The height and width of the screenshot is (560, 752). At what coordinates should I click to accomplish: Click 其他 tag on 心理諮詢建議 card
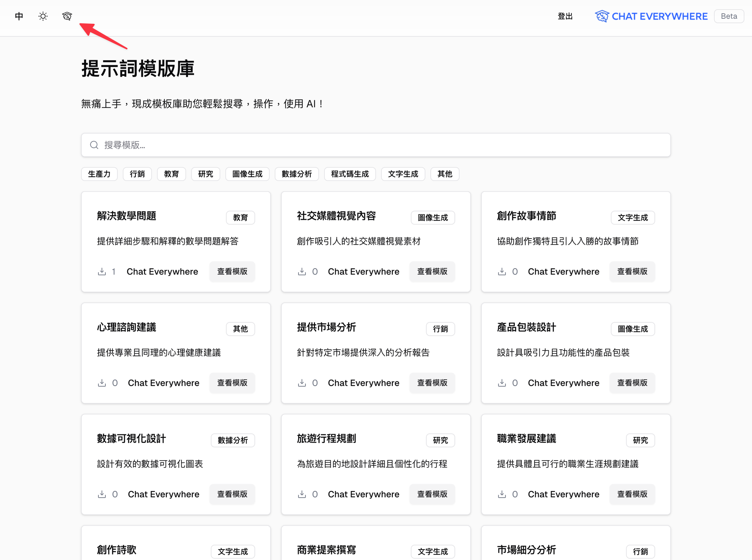coord(241,329)
